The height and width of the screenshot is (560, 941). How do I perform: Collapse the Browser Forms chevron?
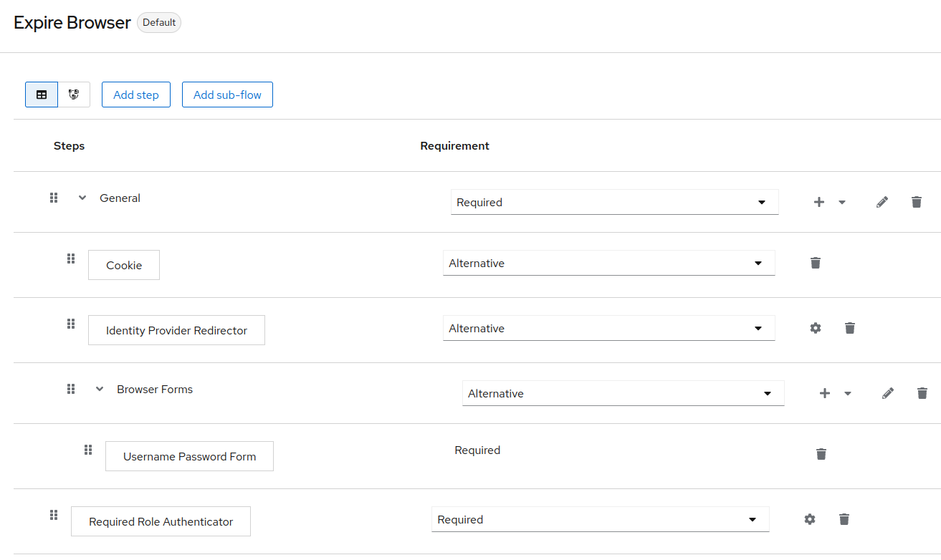[x=100, y=390]
